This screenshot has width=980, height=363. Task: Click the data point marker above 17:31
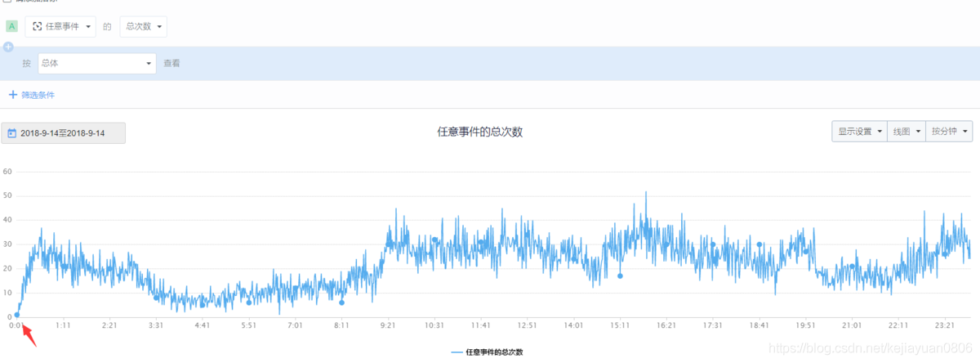(712, 244)
